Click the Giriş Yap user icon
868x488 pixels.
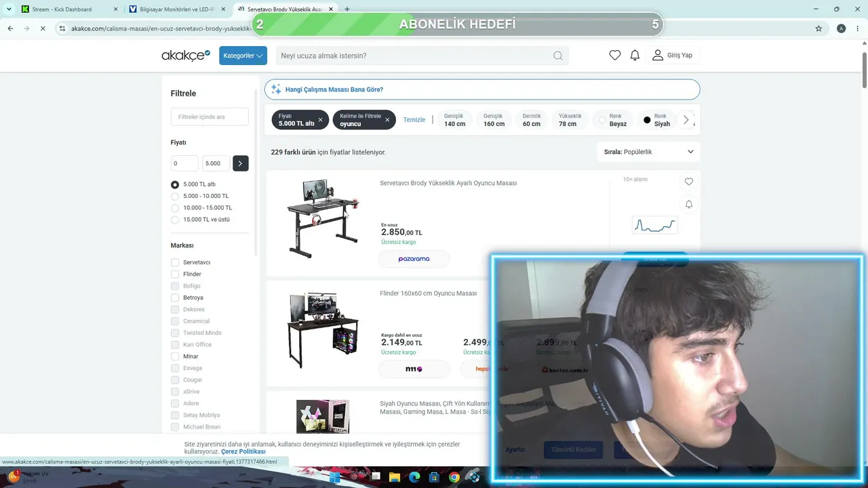657,56
